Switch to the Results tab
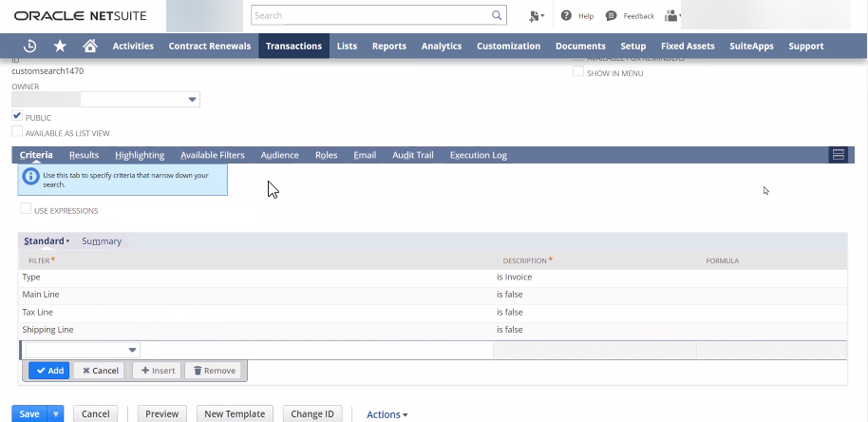The width and height of the screenshot is (868, 422). (x=84, y=155)
